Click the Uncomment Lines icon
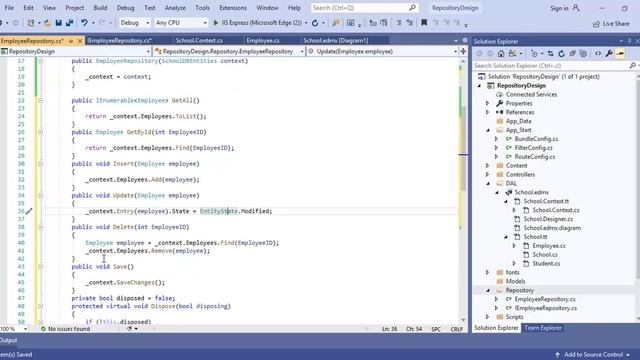 pos(410,23)
